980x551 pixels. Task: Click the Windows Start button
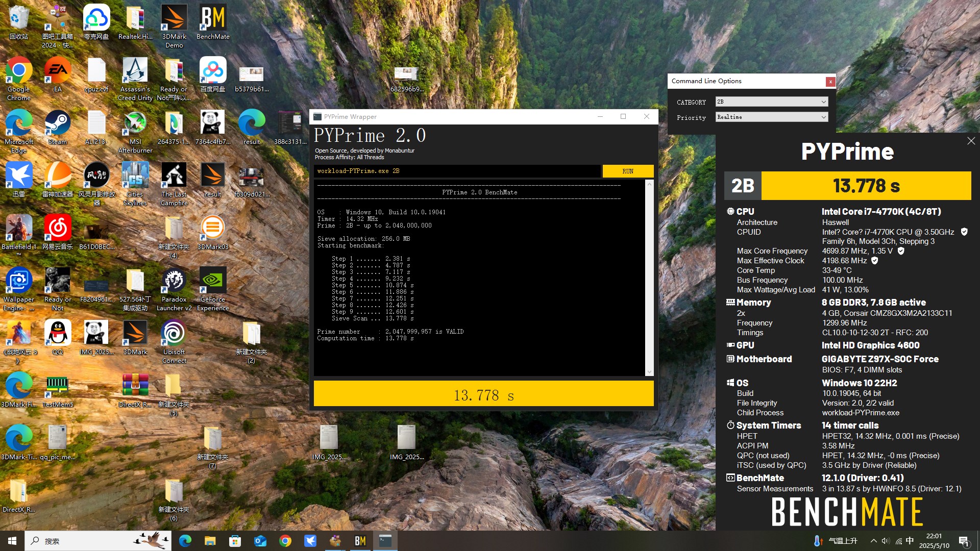(x=12, y=541)
